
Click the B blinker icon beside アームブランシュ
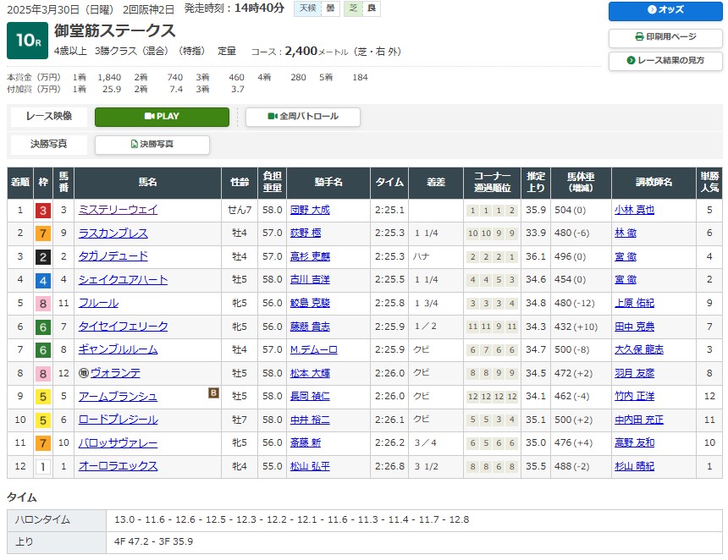pos(214,393)
